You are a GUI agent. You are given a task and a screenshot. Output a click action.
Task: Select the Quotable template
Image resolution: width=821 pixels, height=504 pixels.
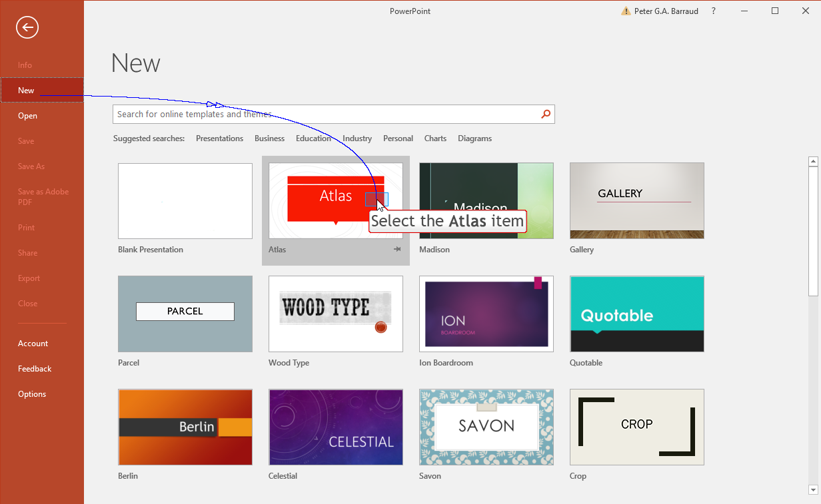coord(636,314)
